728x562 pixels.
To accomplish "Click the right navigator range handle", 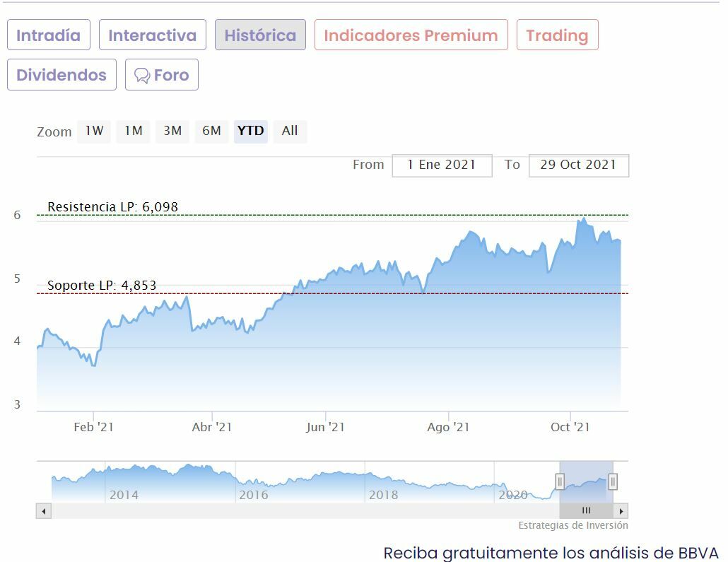I will coord(613,482).
